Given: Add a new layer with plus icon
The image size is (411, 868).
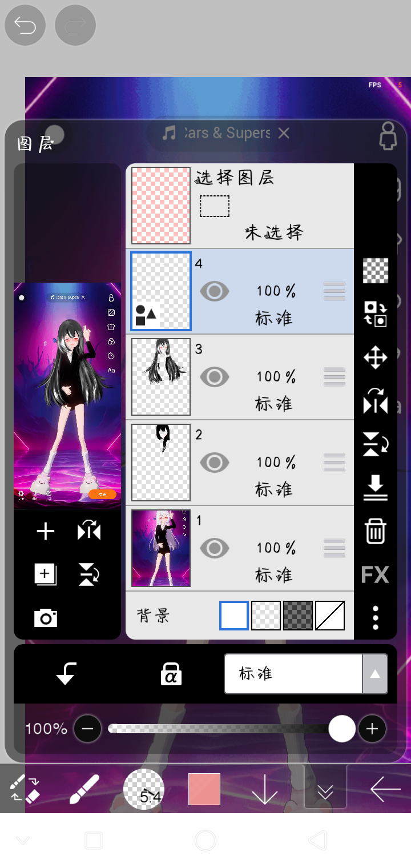Looking at the screenshot, I should (x=46, y=532).
